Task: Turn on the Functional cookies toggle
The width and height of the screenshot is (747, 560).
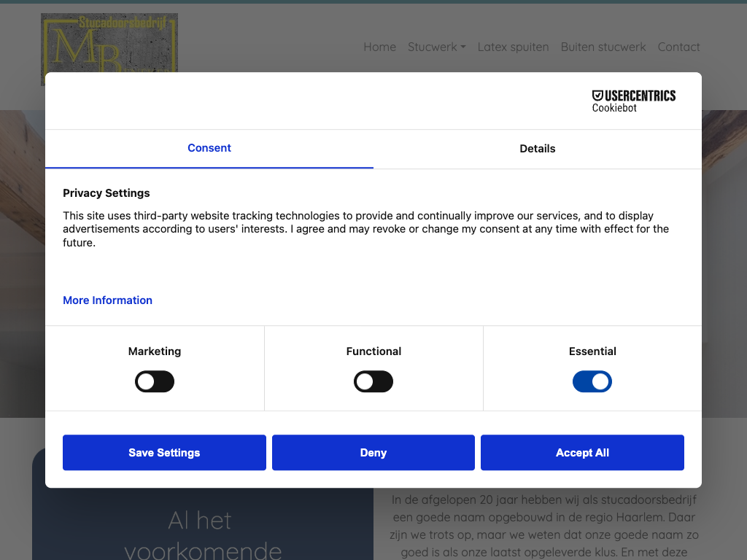Action: point(373,381)
